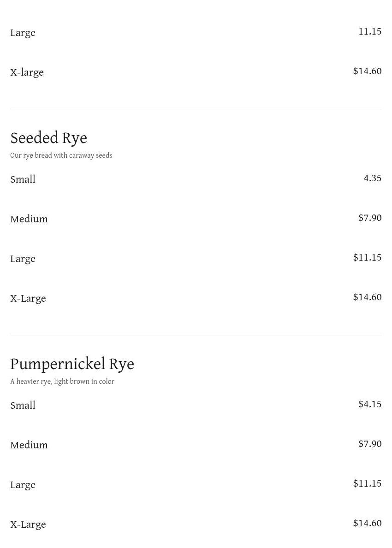Choose Medium under Pumpernickel Rye
This screenshot has width=392, height=548.
(29, 445)
